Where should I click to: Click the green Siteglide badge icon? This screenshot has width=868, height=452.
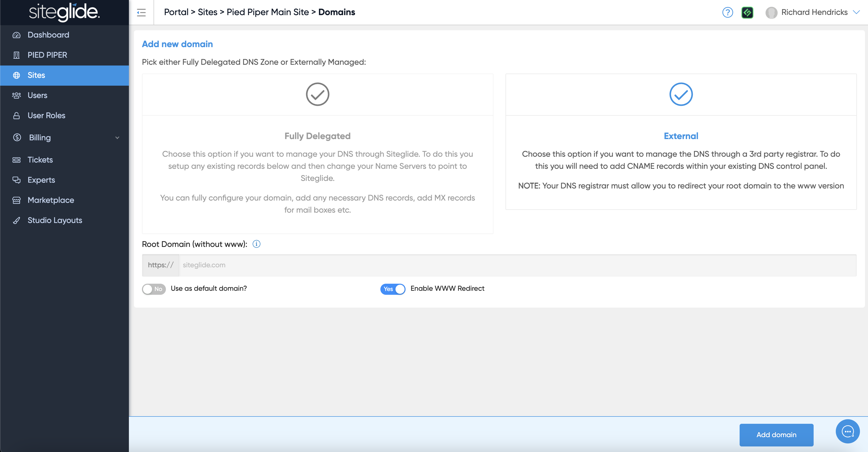click(747, 13)
